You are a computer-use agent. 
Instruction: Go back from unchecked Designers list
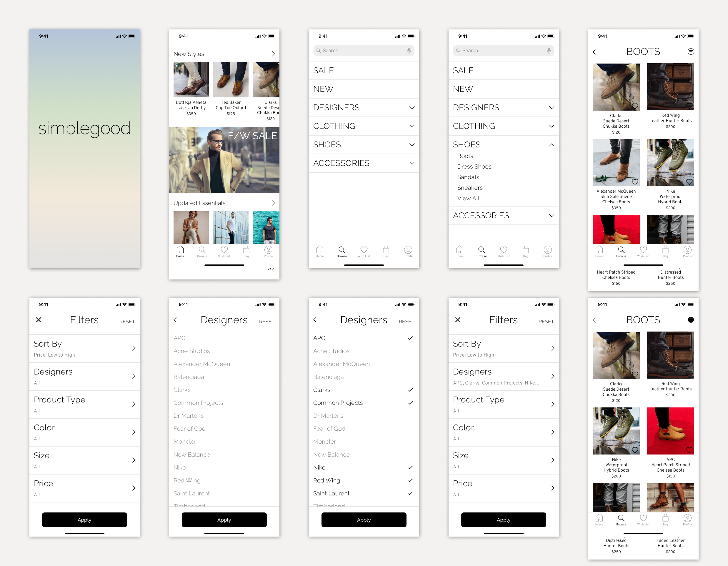pos(175,320)
